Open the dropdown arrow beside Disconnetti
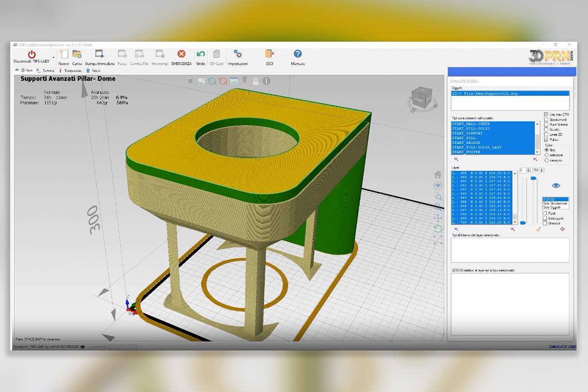 53,57
